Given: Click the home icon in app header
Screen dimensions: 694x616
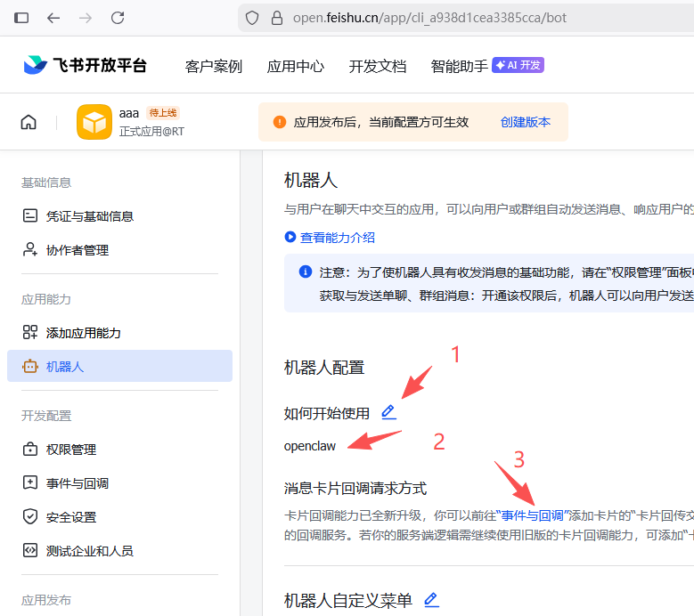Looking at the screenshot, I should pos(29,123).
